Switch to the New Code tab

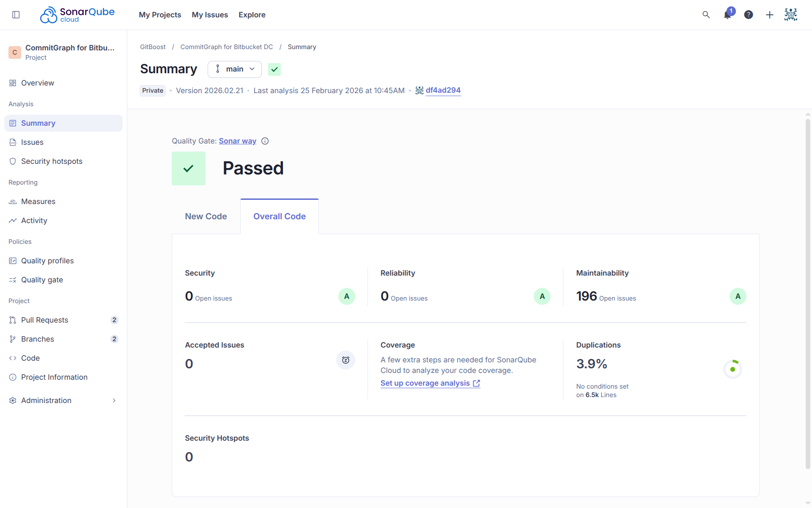click(x=206, y=216)
